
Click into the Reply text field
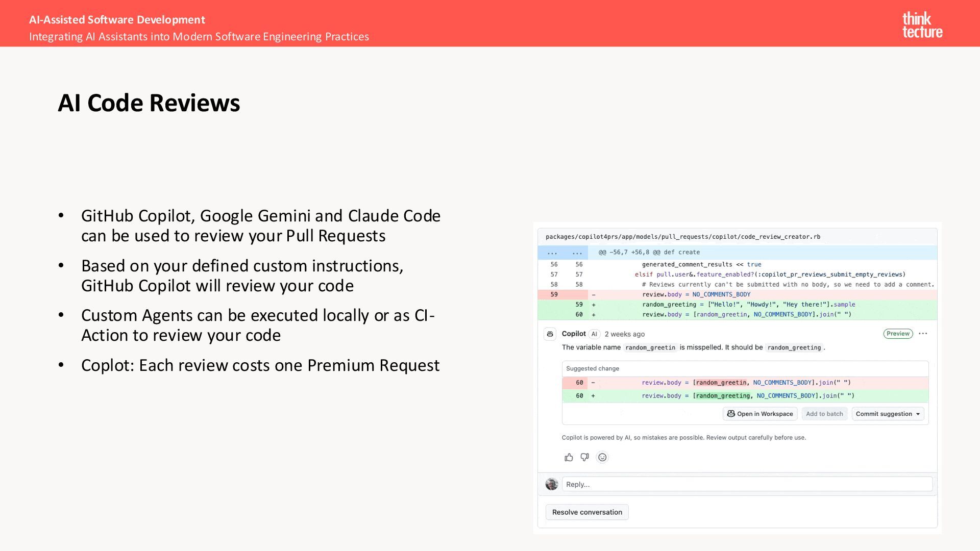click(x=747, y=484)
